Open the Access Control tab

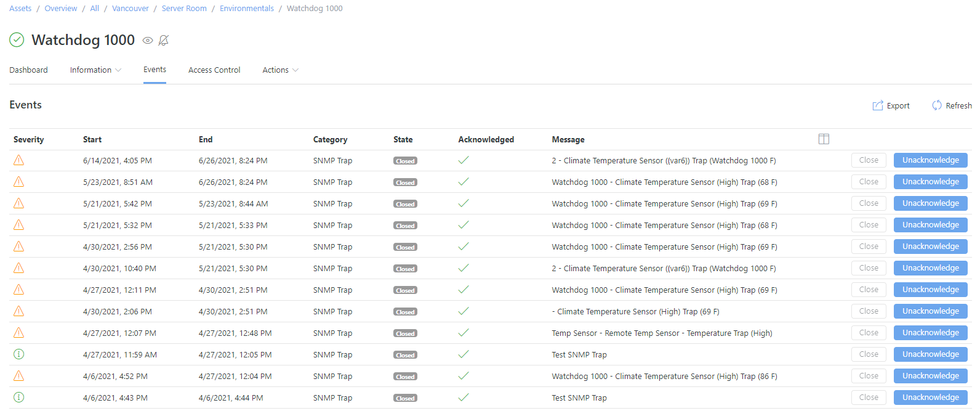pyautogui.click(x=214, y=70)
